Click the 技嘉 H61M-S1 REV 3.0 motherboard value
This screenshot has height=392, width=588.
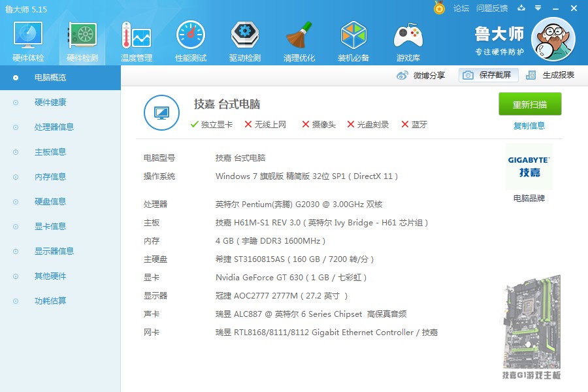point(321,222)
